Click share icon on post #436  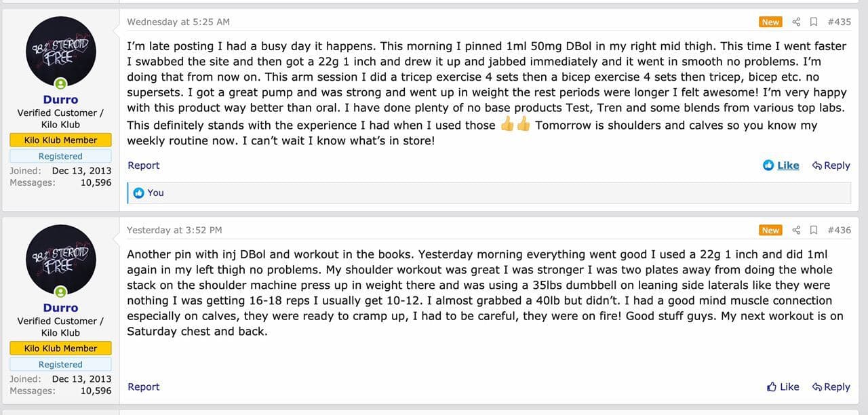(x=797, y=230)
